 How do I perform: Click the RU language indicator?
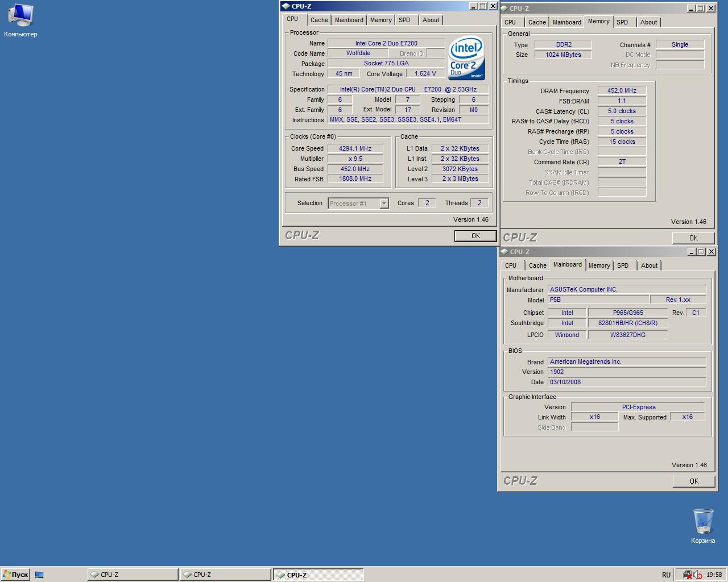666,575
